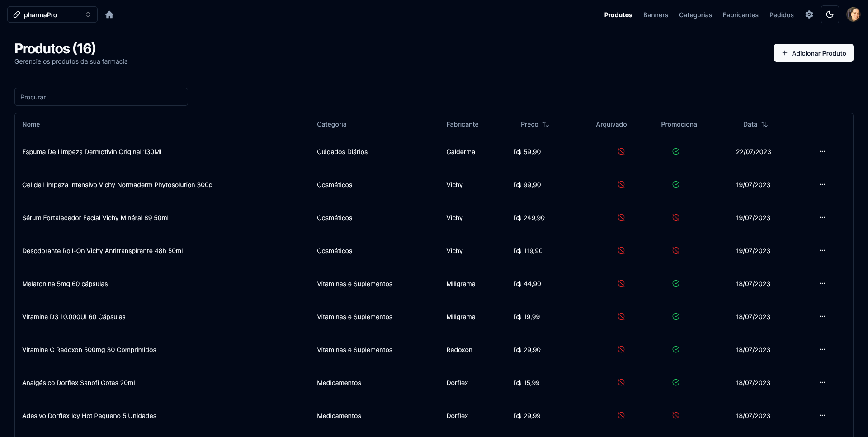Click promotional check icon of Melatonina 5mg

[676, 283]
